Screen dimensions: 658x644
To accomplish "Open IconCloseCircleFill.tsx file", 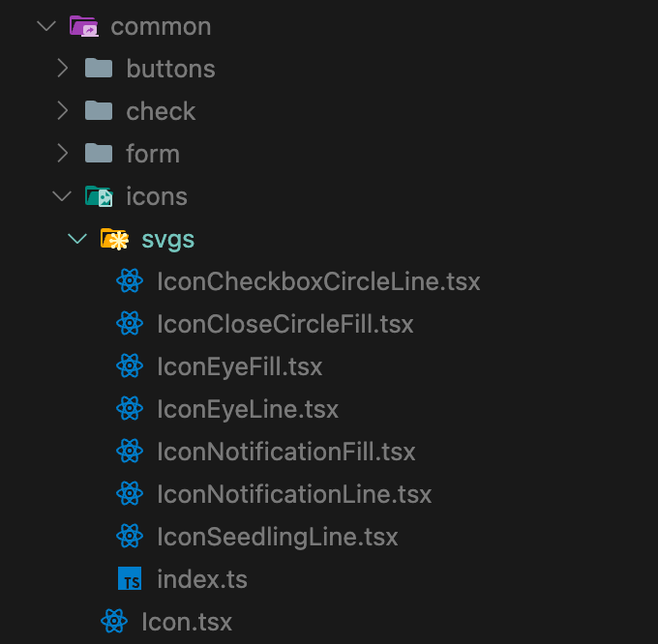I will pyautogui.click(x=284, y=324).
